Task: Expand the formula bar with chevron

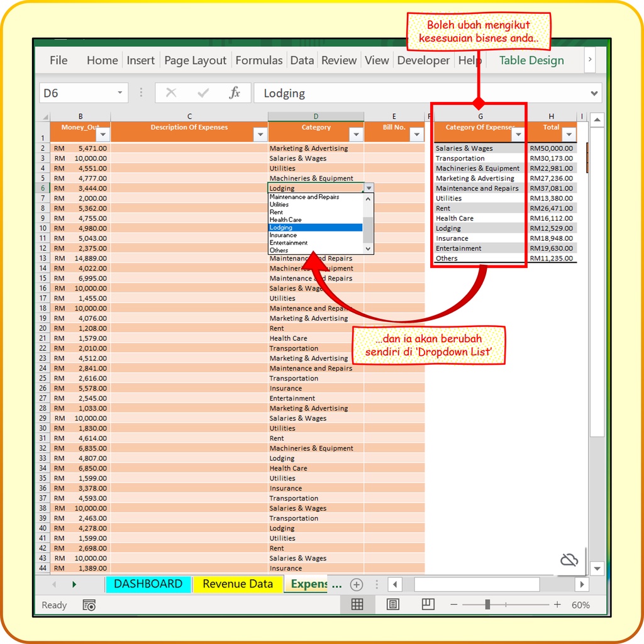Action: [594, 93]
